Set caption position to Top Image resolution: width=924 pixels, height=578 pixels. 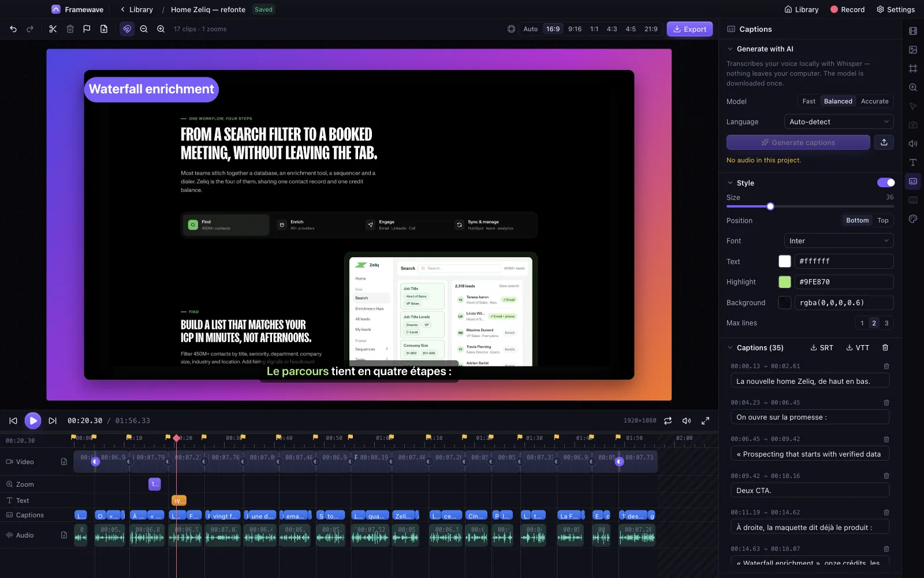[x=882, y=220]
